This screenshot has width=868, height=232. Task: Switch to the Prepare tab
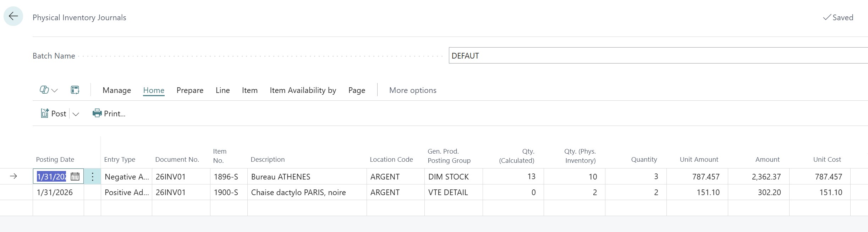(x=190, y=90)
